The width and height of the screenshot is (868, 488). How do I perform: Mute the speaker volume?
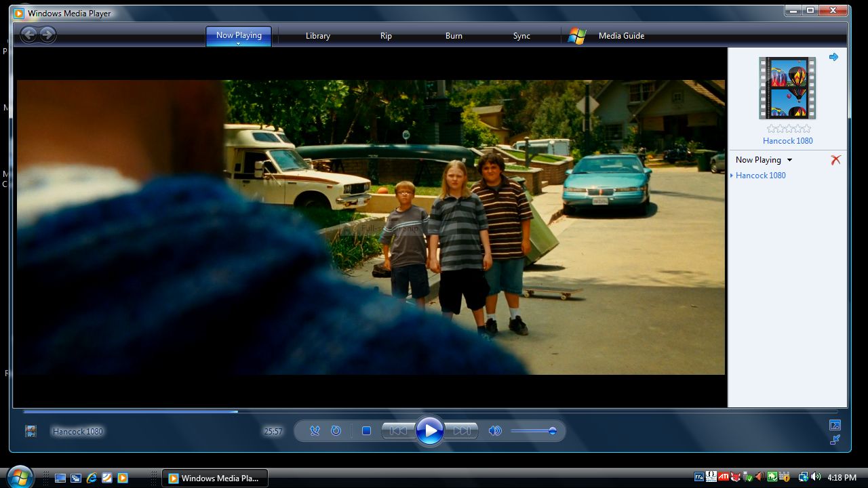tap(495, 430)
